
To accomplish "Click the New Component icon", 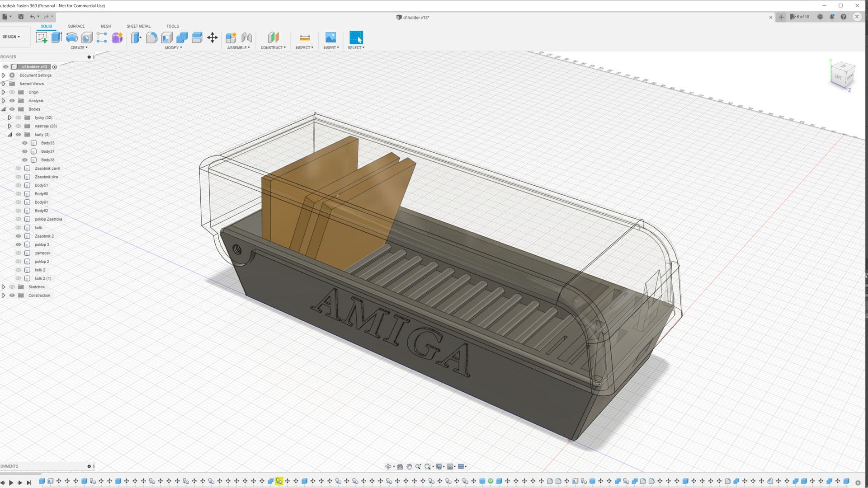I will click(231, 38).
